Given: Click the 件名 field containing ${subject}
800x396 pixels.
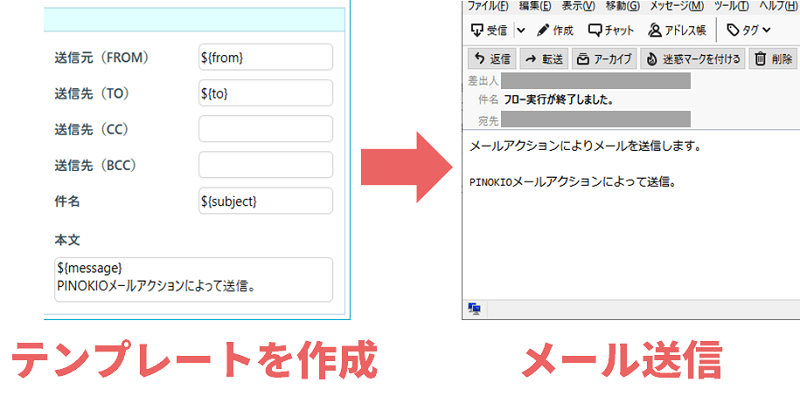Looking at the screenshot, I should coord(265,201).
